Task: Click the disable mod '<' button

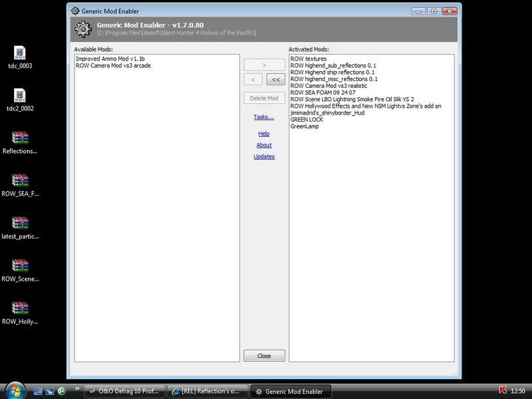Action: click(253, 79)
